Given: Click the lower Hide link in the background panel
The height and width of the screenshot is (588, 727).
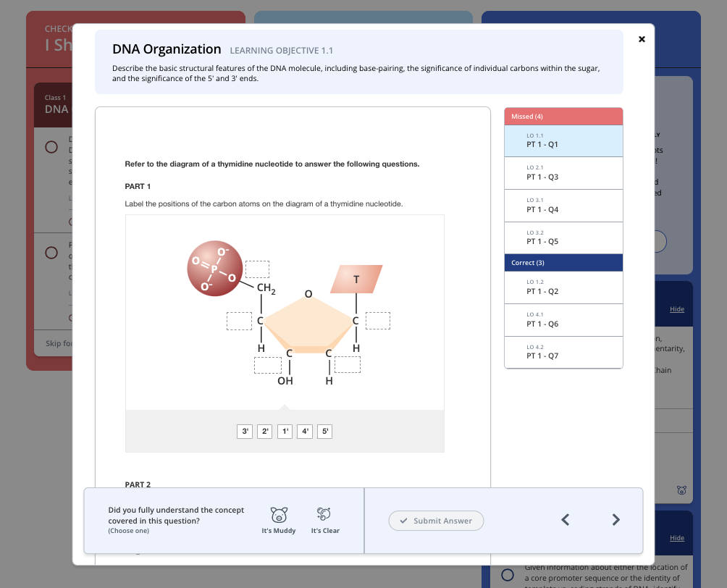Looking at the screenshot, I should coord(677,538).
